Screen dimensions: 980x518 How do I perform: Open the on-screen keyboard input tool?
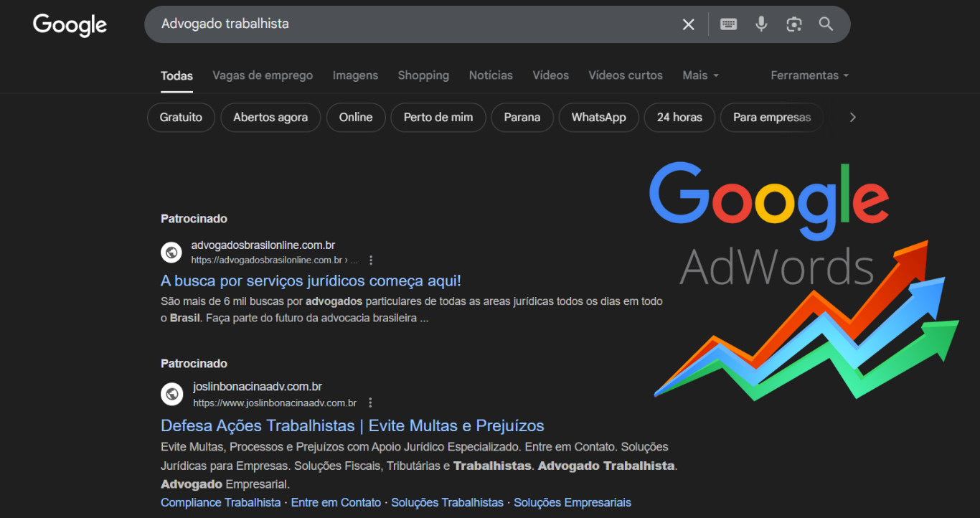[728, 24]
